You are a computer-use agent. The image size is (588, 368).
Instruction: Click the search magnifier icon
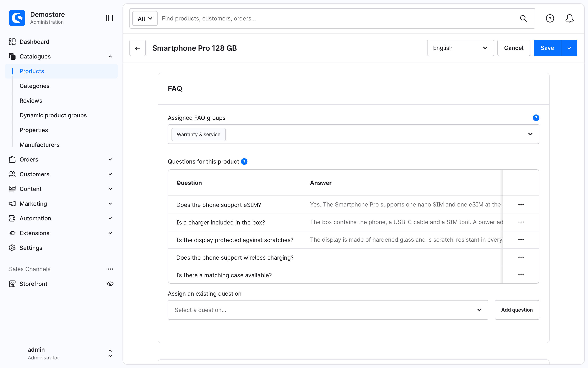[x=523, y=18]
